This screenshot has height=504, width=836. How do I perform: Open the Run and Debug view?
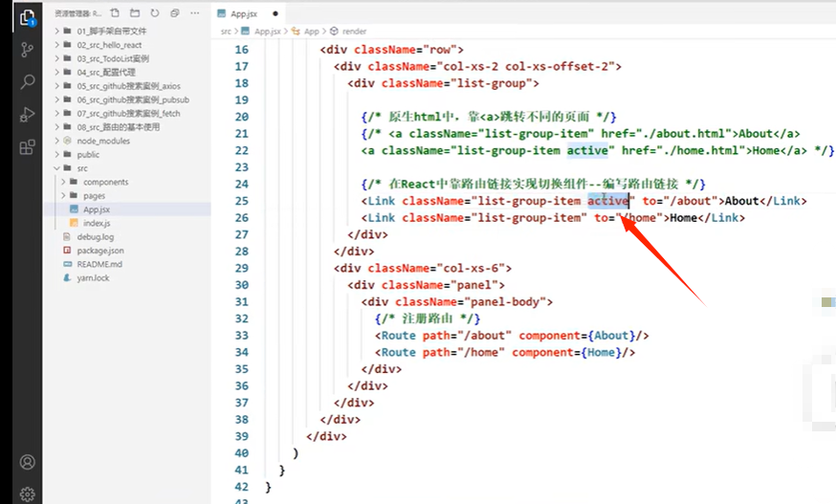(x=27, y=115)
